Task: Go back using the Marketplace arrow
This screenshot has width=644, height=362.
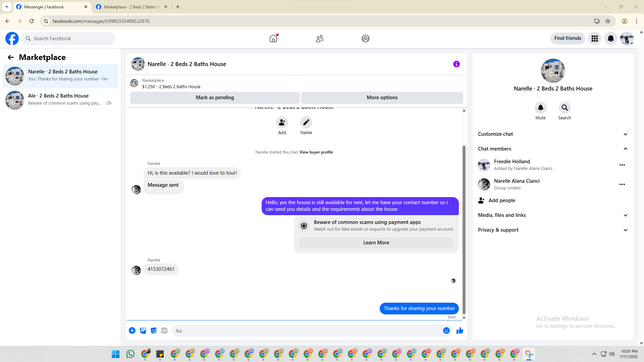Action: pos(11,57)
